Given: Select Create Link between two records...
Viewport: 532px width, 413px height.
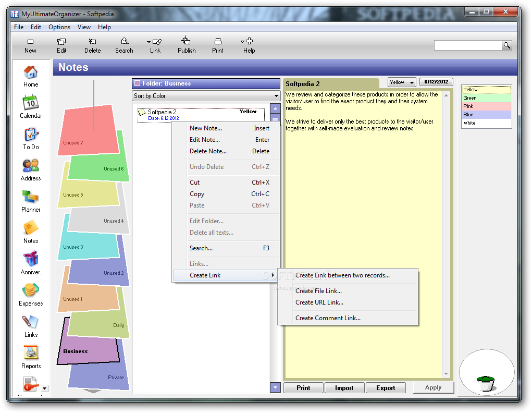Looking at the screenshot, I should point(348,275).
